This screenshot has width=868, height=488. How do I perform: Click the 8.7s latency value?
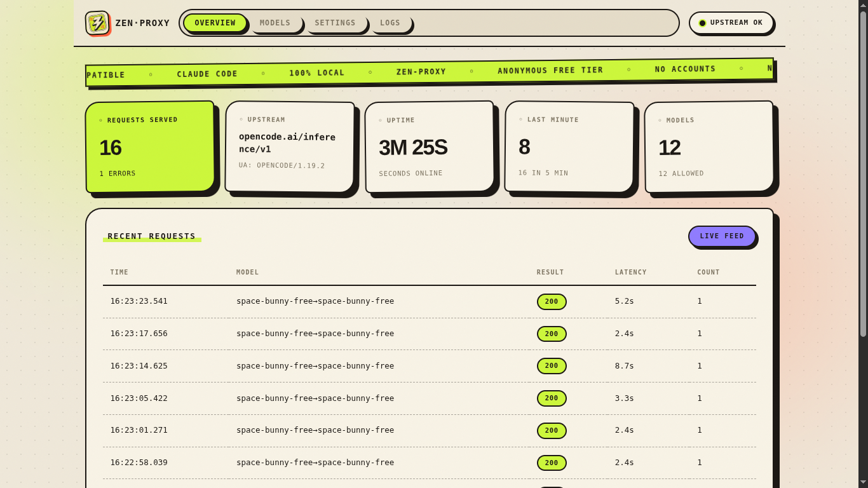click(x=625, y=366)
